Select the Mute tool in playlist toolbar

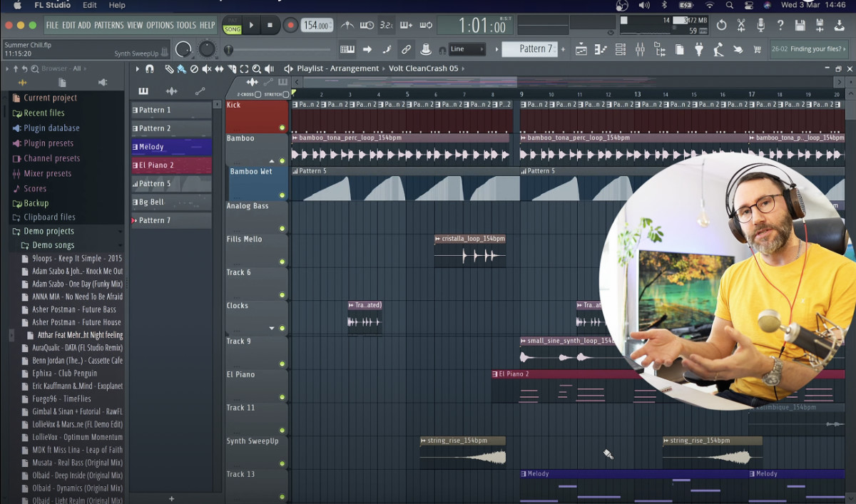click(206, 69)
